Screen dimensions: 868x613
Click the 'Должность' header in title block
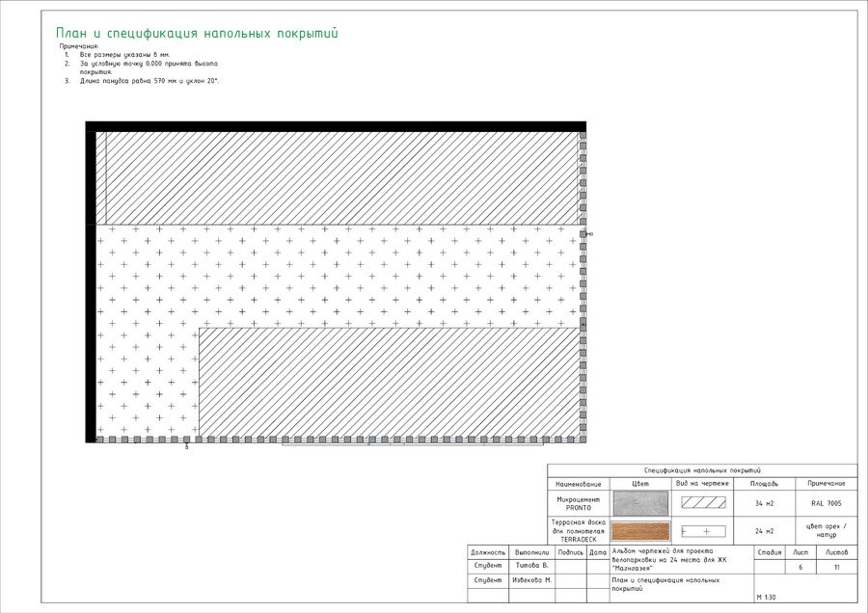(488, 552)
